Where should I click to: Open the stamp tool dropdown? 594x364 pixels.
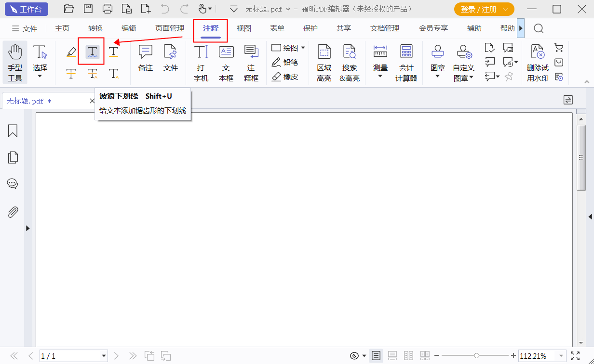pos(437,75)
